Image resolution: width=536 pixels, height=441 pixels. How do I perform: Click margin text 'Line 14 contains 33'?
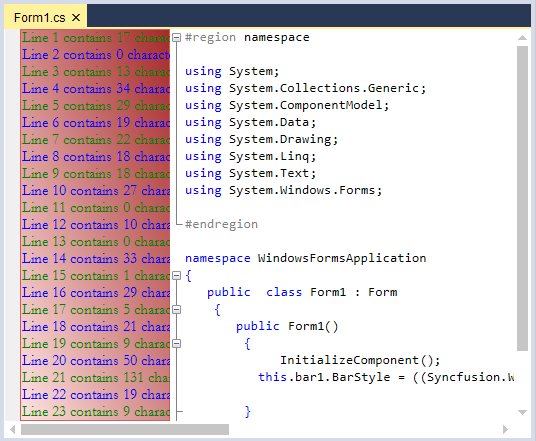click(x=79, y=258)
